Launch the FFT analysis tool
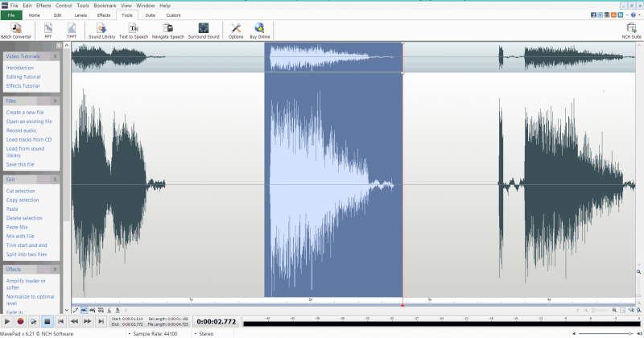The height and width of the screenshot is (338, 644). (x=48, y=31)
